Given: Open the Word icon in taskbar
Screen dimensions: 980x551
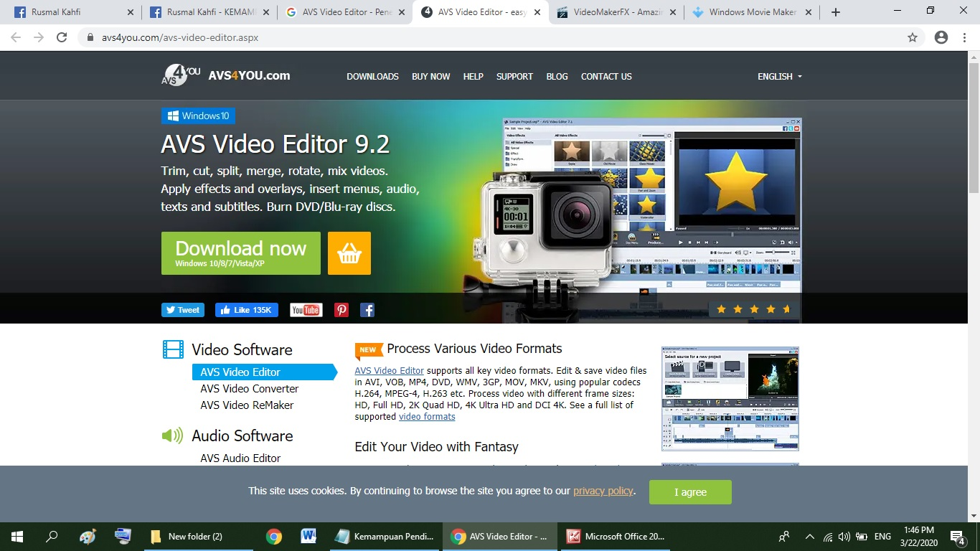Looking at the screenshot, I should click(x=308, y=537).
